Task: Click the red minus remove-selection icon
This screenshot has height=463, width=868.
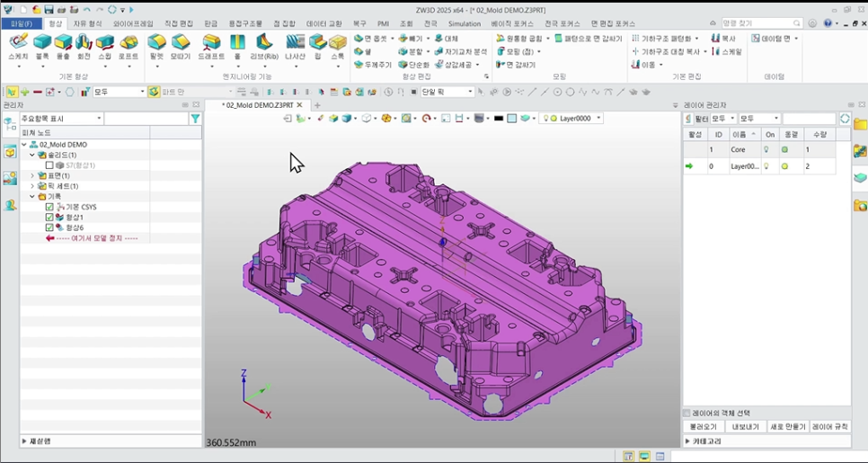Action: pyautogui.click(x=37, y=92)
